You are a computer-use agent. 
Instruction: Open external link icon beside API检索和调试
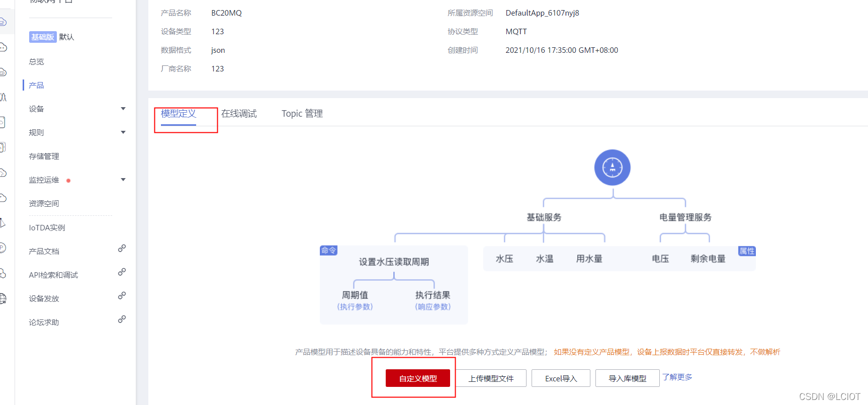point(122,272)
